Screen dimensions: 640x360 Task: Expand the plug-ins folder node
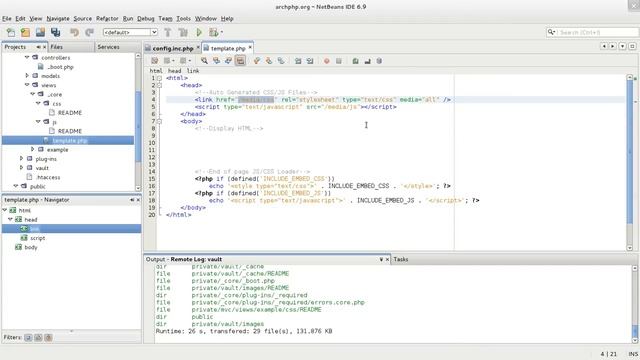(x=21, y=159)
